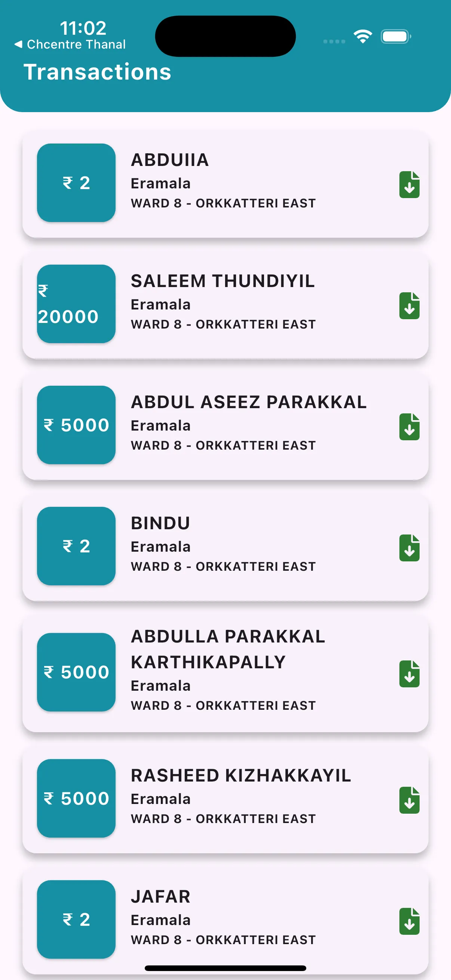Download receipt for SALEEM THUNDIYIL
Viewport: 451px width, 980px height.
click(409, 305)
